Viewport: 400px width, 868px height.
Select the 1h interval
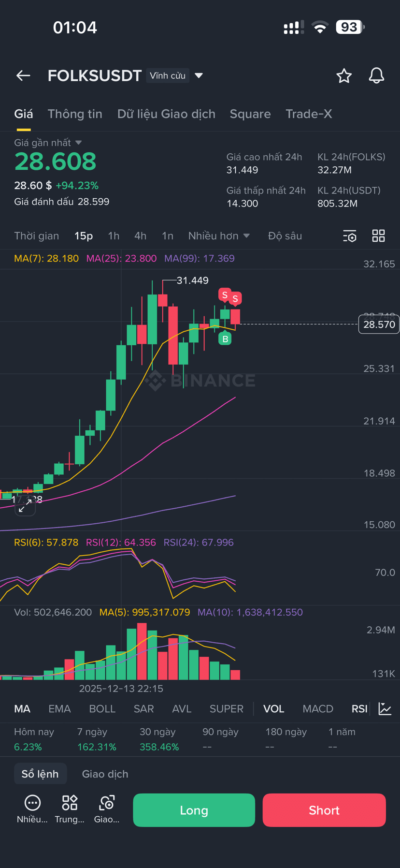pyautogui.click(x=114, y=236)
